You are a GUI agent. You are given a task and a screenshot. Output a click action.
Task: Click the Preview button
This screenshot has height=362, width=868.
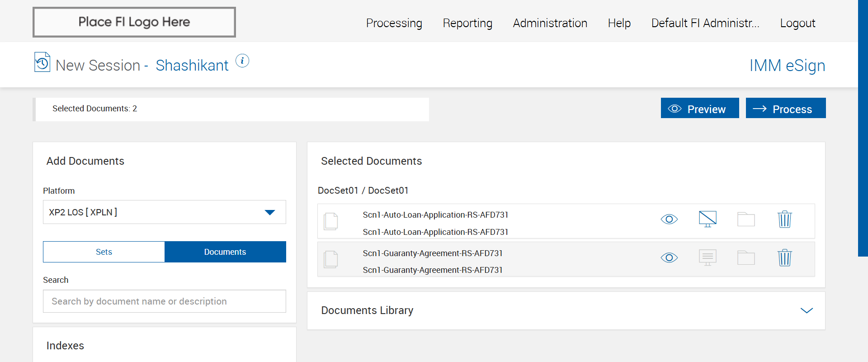[x=699, y=109]
